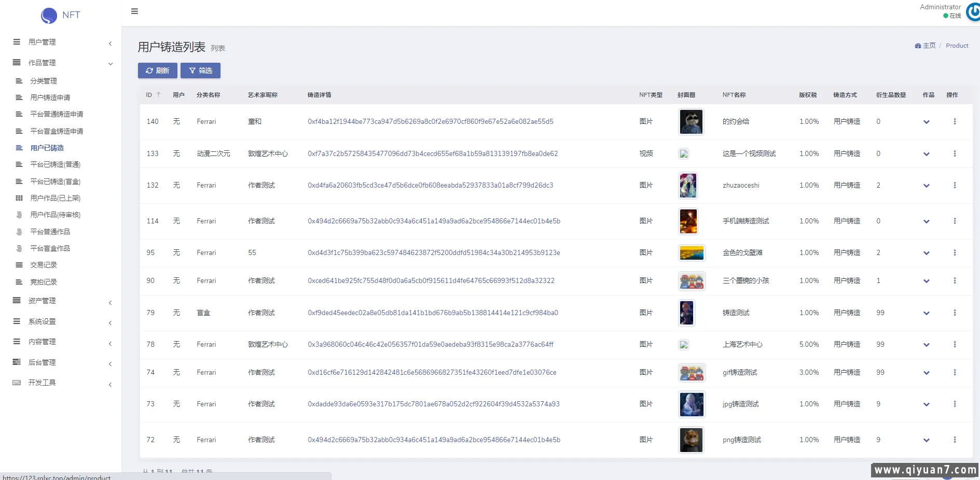Click the 筛选 filter button
The height and width of the screenshot is (480, 980).
(x=200, y=70)
